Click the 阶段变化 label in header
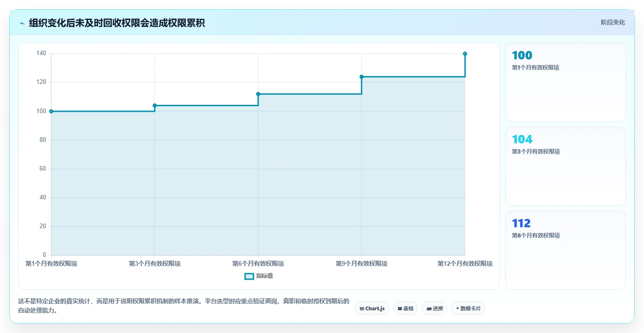Image resolution: width=644 pixels, height=333 pixels. (612, 22)
